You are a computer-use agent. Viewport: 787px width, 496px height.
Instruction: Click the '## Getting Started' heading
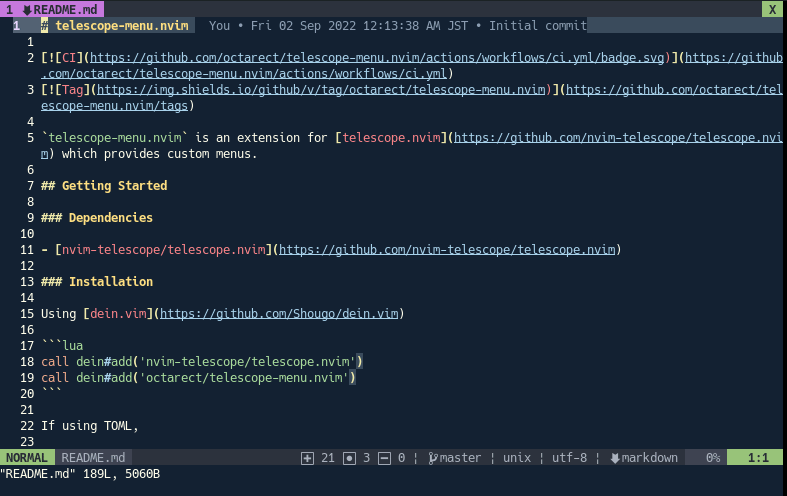point(104,186)
